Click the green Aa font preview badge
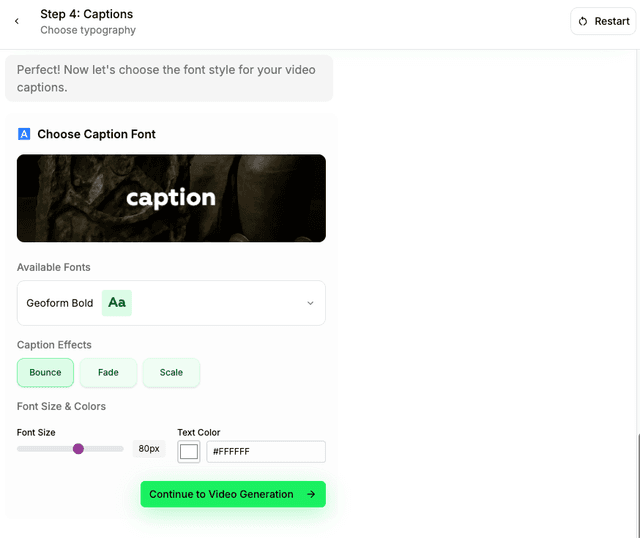The image size is (640, 538). tap(117, 303)
